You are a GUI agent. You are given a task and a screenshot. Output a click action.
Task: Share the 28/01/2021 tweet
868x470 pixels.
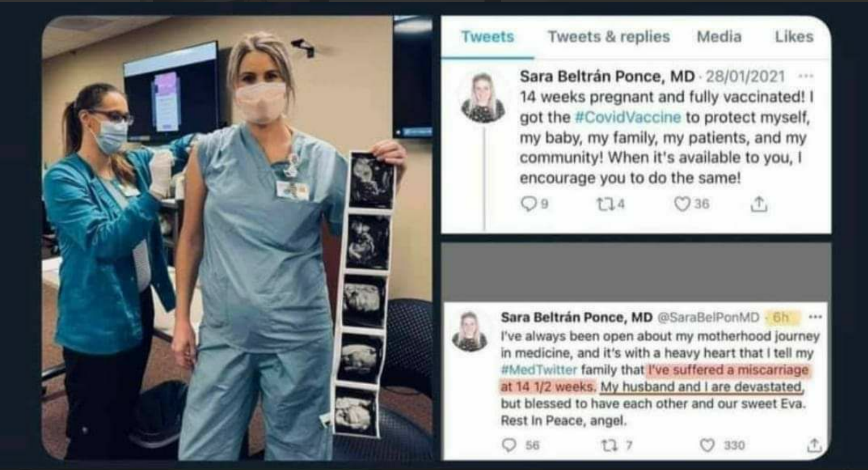759,204
